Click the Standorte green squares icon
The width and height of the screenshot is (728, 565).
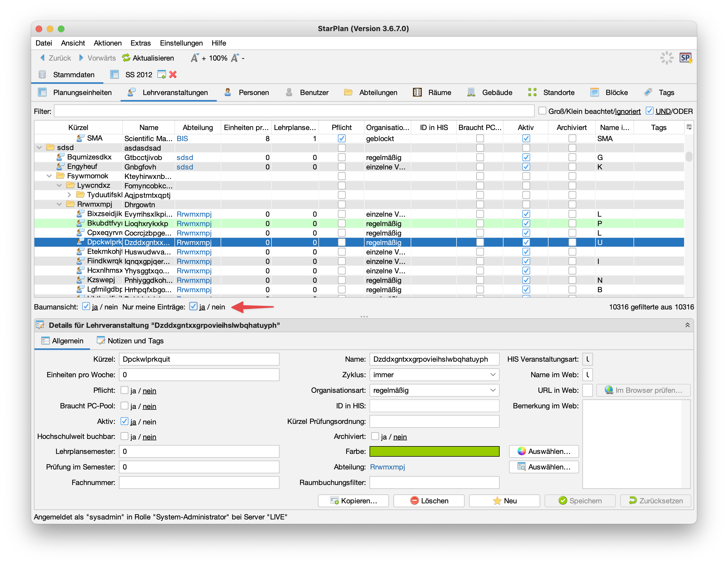pos(532,92)
